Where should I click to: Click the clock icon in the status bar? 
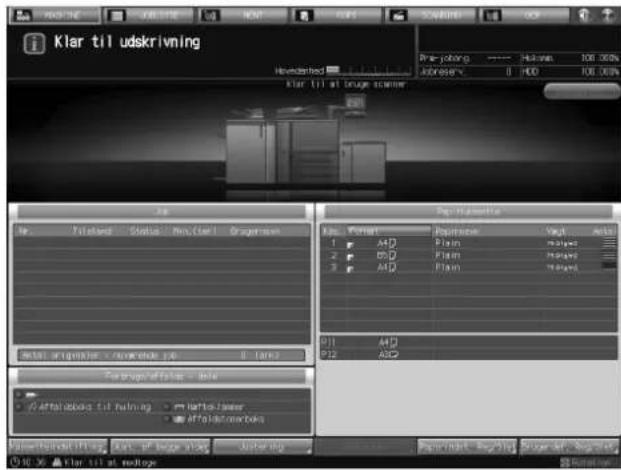click(15, 462)
